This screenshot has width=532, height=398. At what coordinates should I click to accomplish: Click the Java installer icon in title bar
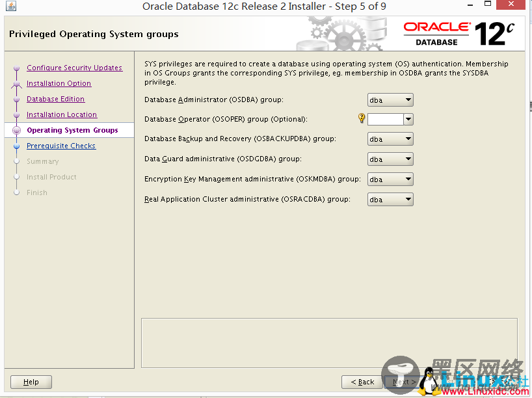click(11, 6)
